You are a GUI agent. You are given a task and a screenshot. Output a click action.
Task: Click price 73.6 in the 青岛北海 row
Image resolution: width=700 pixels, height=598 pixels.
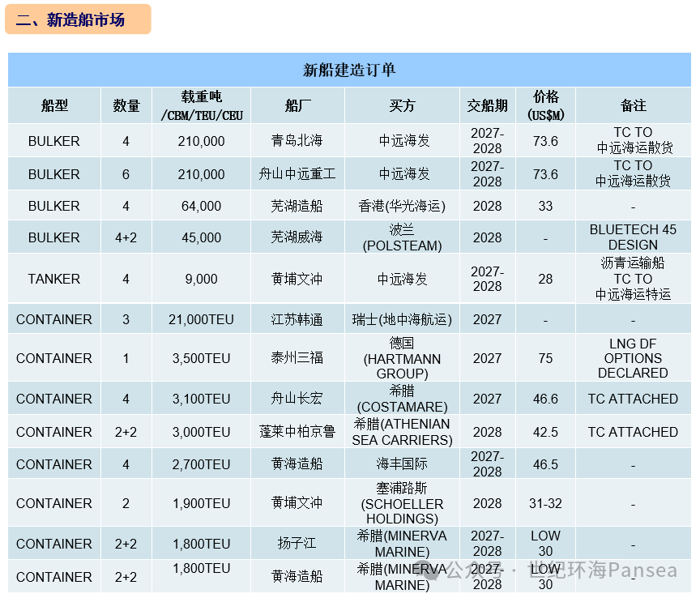point(545,141)
